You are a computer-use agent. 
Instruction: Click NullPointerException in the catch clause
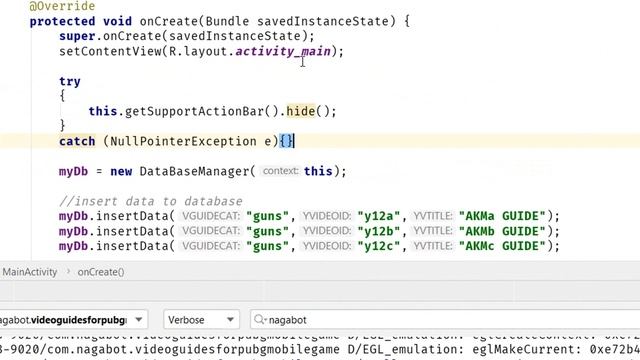(x=183, y=141)
